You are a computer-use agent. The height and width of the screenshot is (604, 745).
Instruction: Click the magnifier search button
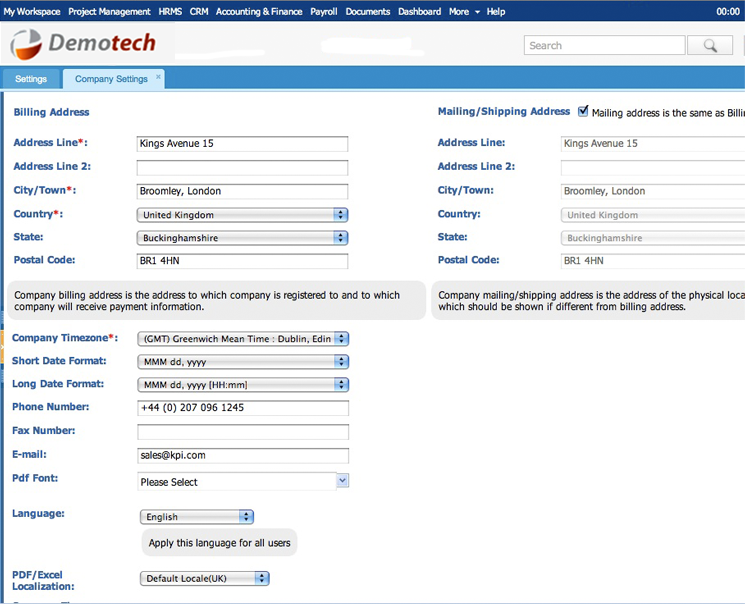710,46
